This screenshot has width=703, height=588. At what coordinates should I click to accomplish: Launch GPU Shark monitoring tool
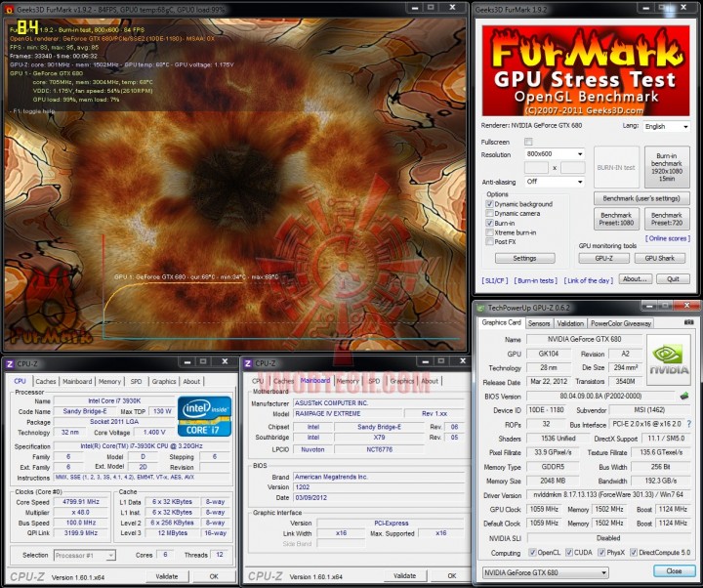point(660,258)
